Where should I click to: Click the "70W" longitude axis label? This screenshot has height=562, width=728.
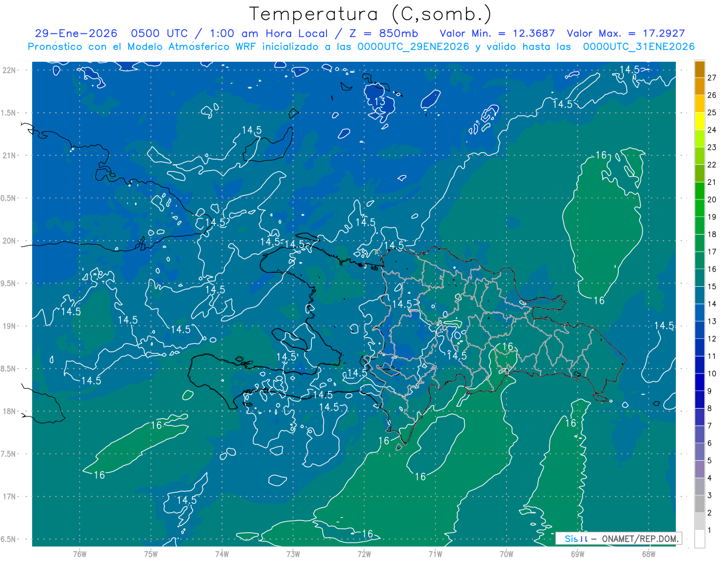[507, 554]
